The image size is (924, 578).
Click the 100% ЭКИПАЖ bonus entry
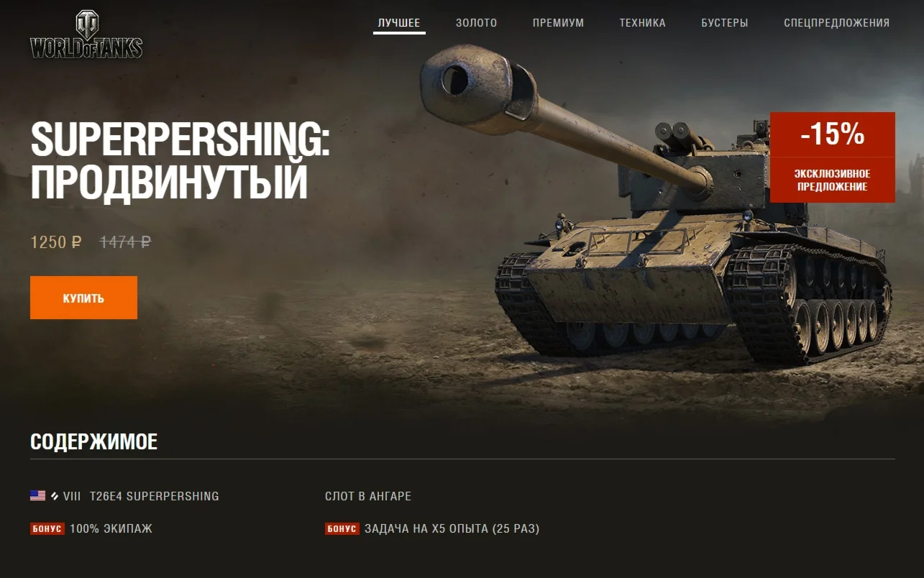tap(111, 529)
